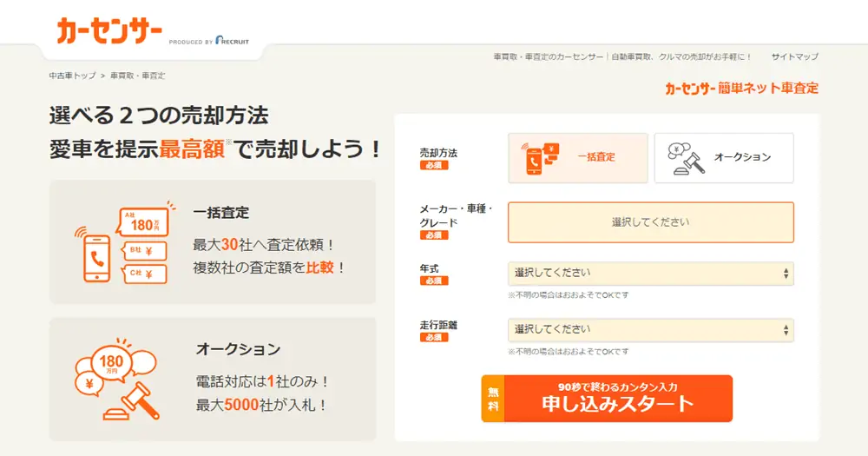
Task: Click the phone icon in 一括査定 option
Action: [540, 158]
